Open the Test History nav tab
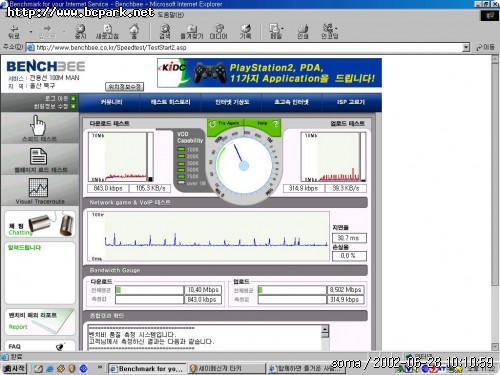 pos(170,102)
